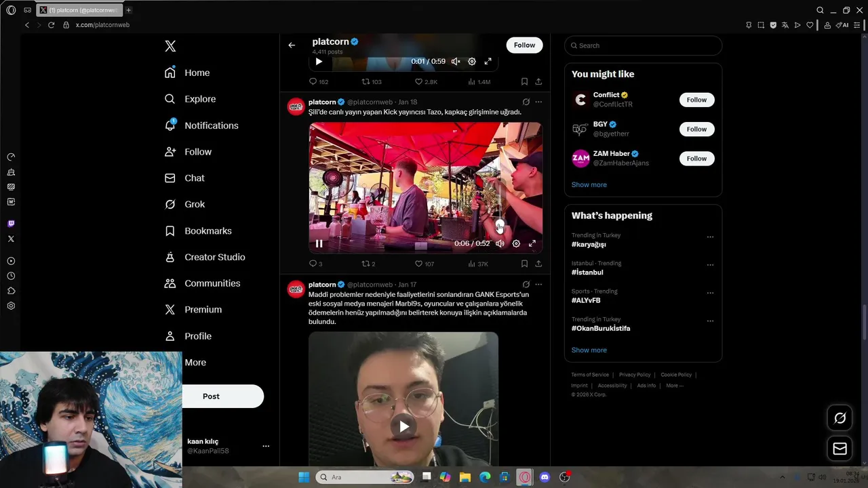The width and height of the screenshot is (868, 488).
Task: Open Grok explain icon on Jan 18 post
Action: [526, 102]
